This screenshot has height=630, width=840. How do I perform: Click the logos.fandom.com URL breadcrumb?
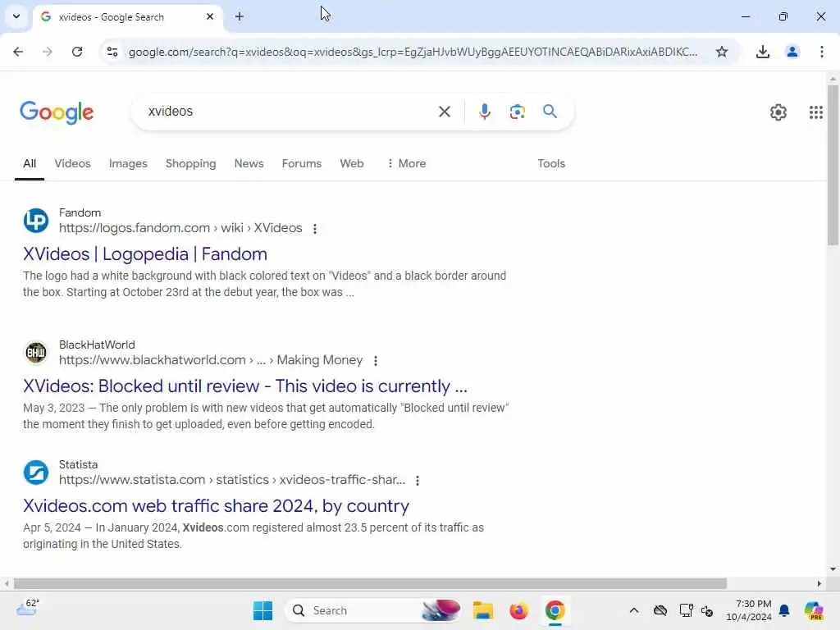point(180,228)
